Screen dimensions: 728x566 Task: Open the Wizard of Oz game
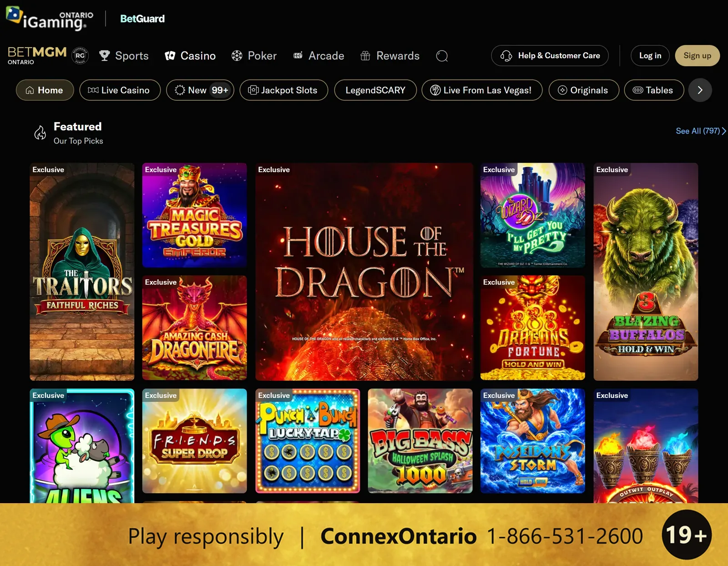[533, 215]
